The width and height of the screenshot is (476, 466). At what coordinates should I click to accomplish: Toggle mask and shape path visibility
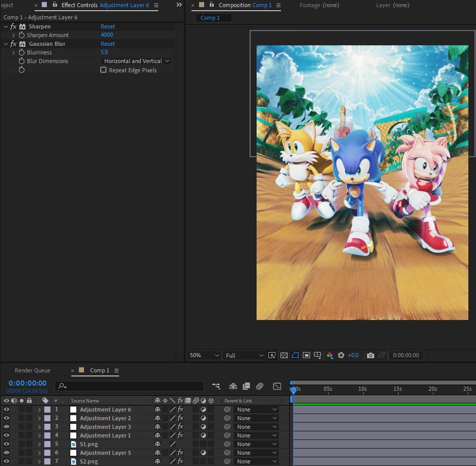pos(295,355)
